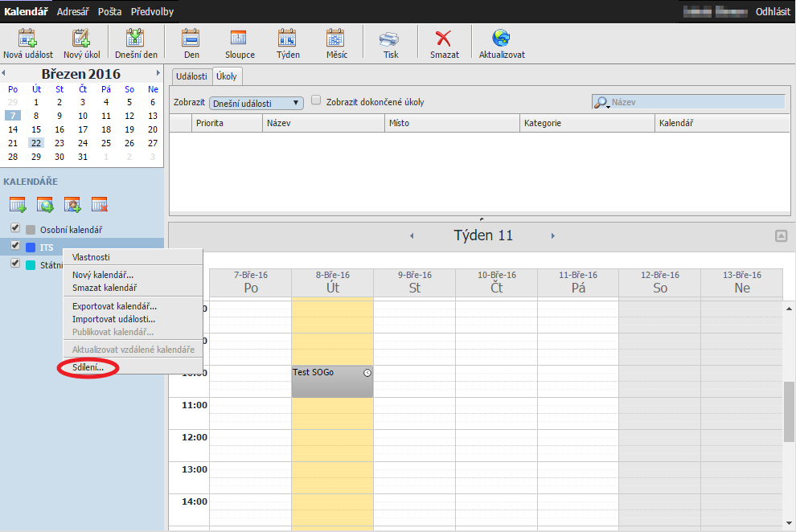Switch to Měsíc month view
The width and height of the screenshot is (796, 532).
point(337,44)
